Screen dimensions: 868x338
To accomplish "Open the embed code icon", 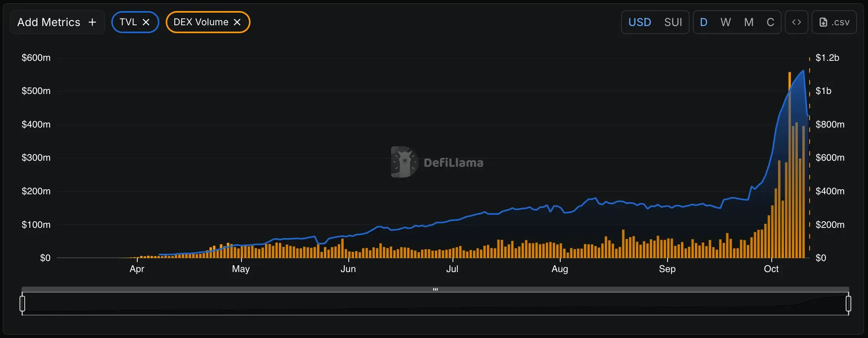I will coord(797,22).
